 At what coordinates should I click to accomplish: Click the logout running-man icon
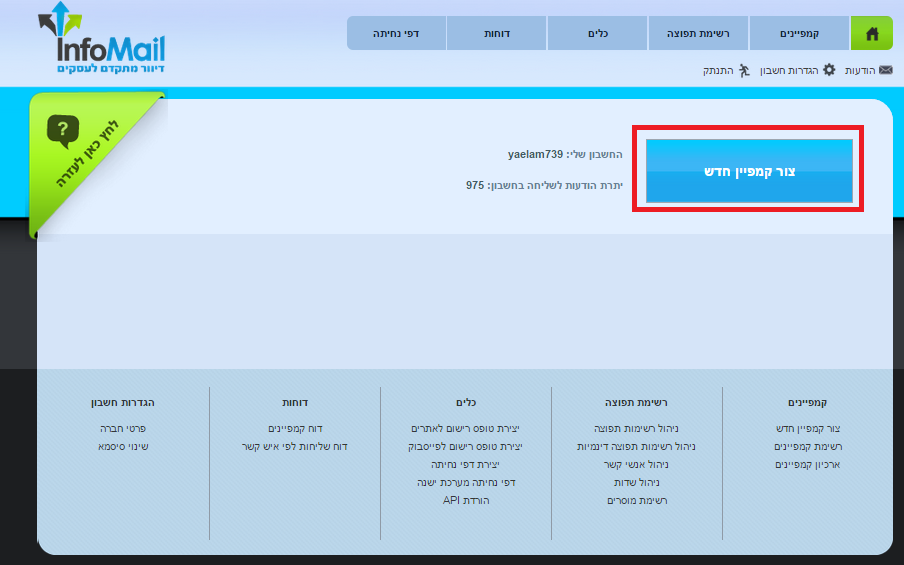click(x=743, y=70)
